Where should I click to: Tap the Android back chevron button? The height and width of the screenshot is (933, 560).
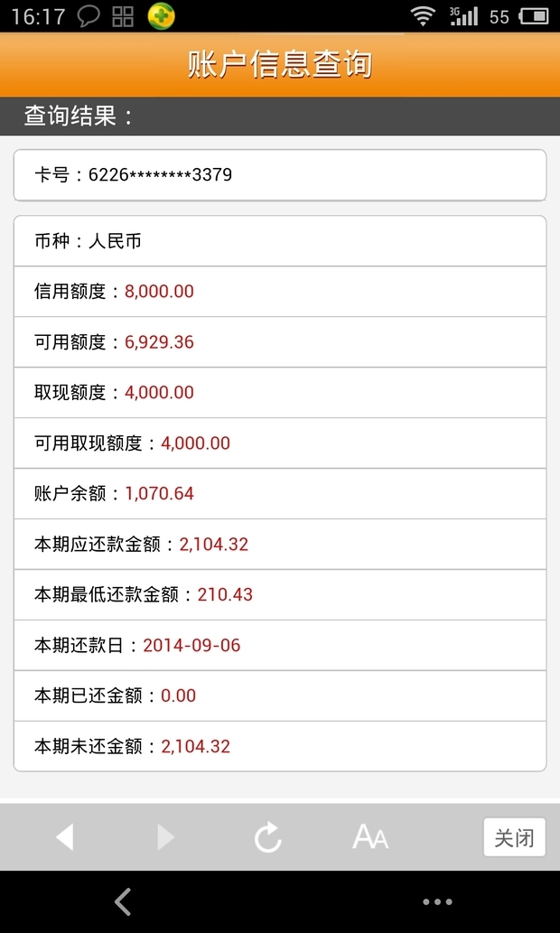(123, 901)
